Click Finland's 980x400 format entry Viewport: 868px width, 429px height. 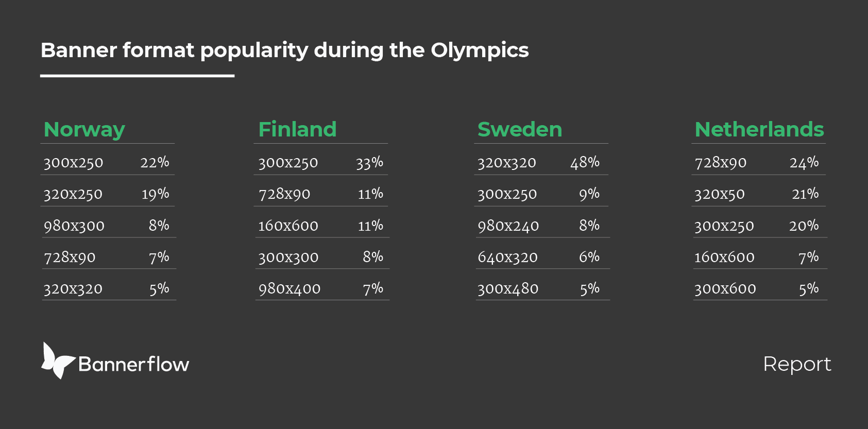pos(290,288)
